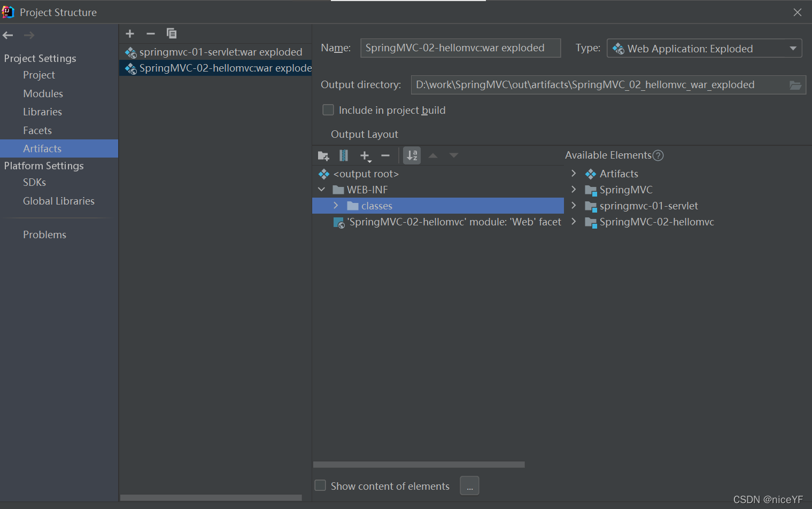
Task: Click the artifact Name input field
Action: (x=460, y=48)
